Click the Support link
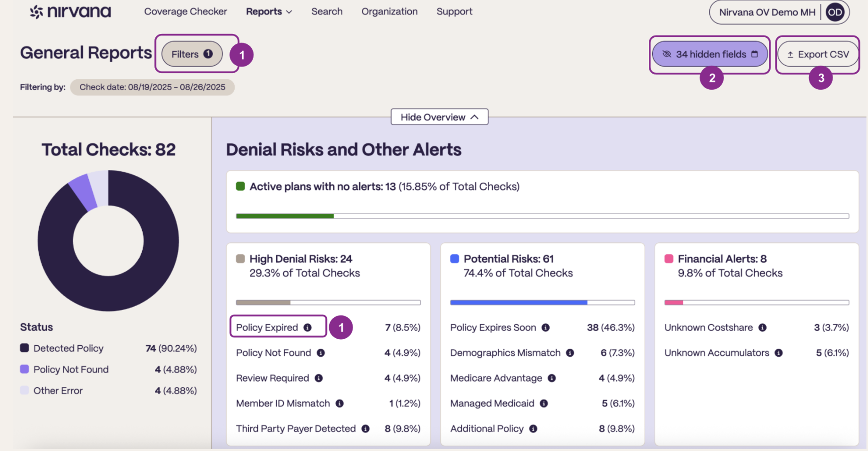This screenshot has width=868, height=451. [x=454, y=11]
